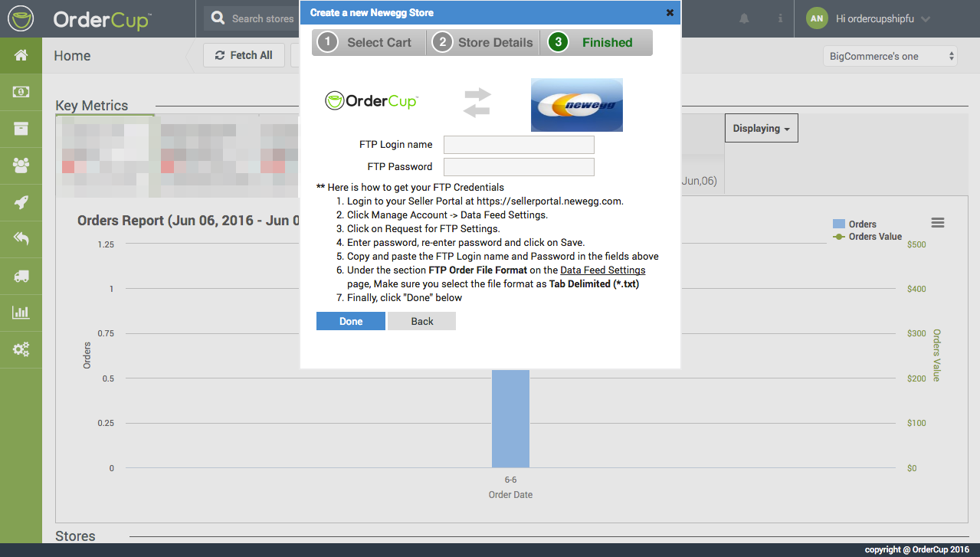Screen dimensions: 980x557
Task: Click 'Click on Request for FTP Settings.' line
Action: (x=423, y=229)
